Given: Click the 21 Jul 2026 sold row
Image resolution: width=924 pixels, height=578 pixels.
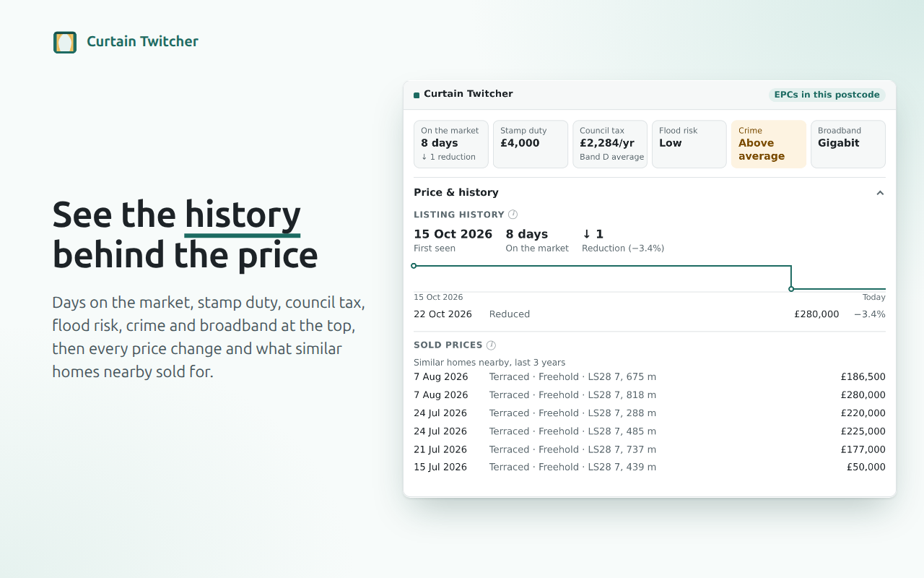Looking at the screenshot, I should click(650, 449).
